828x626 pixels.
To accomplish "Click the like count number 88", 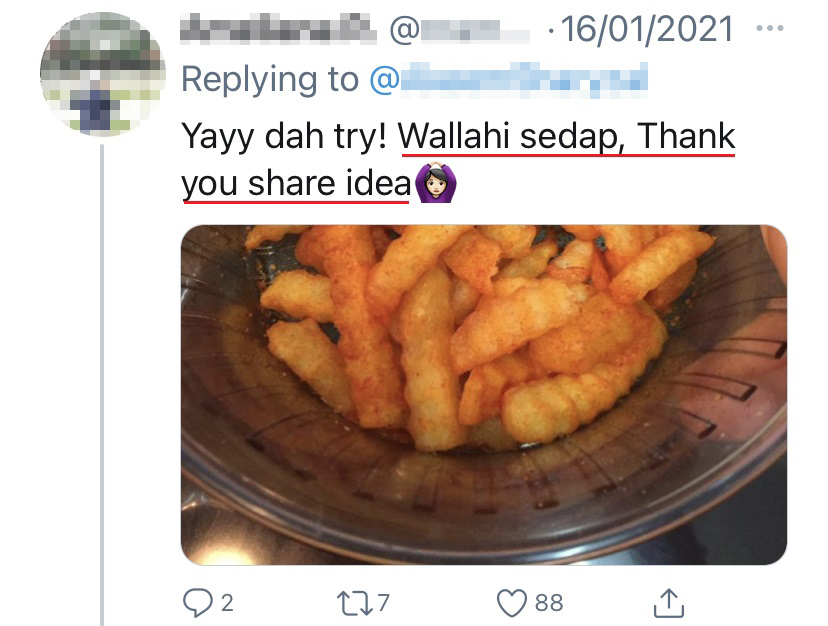I will tap(549, 603).
